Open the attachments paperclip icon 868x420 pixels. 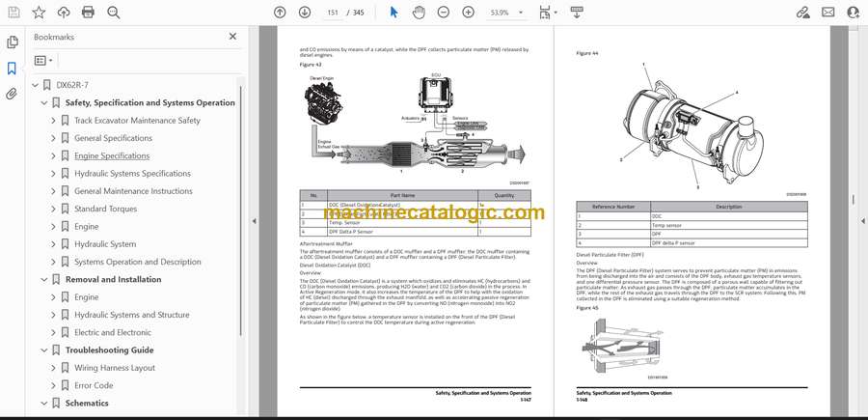(12, 94)
